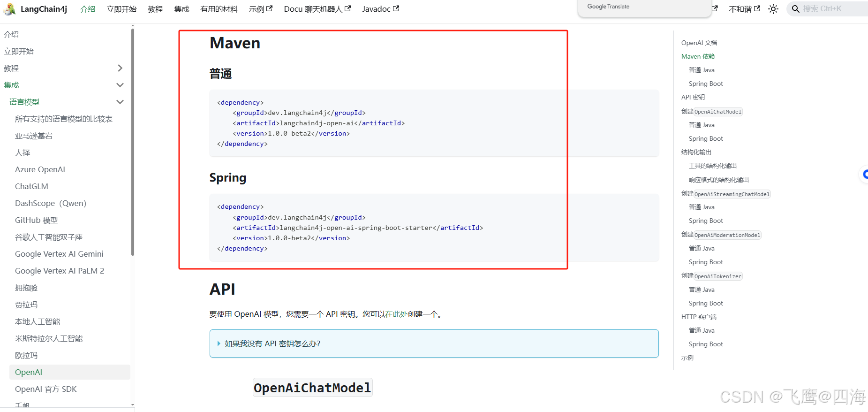Open 贾拉玛 sidebar page
The height and width of the screenshot is (412, 868).
pyautogui.click(x=26, y=305)
